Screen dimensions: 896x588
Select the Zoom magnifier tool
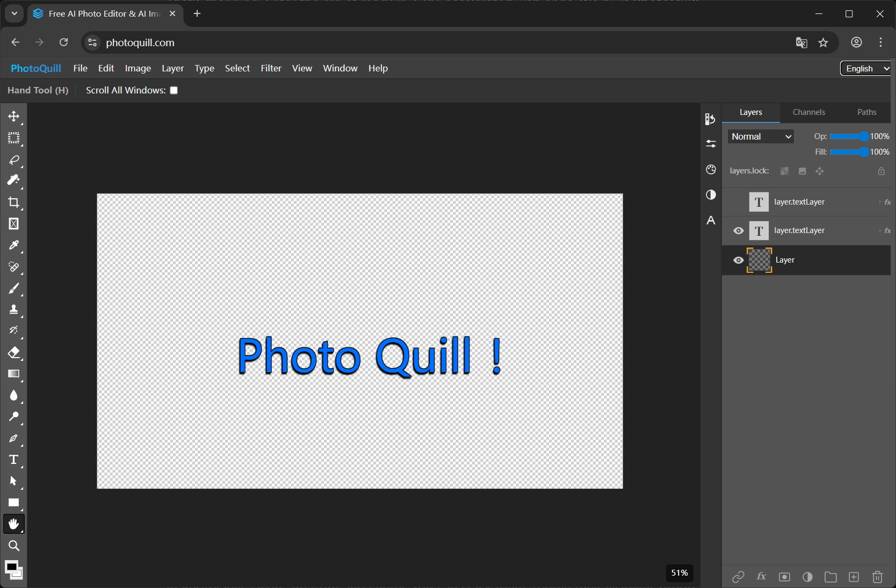click(x=14, y=546)
